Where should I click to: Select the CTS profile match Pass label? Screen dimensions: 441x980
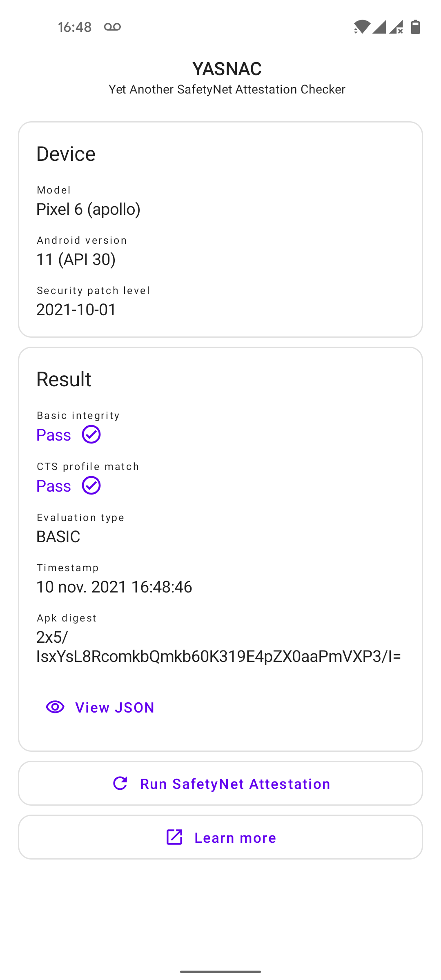click(x=53, y=486)
